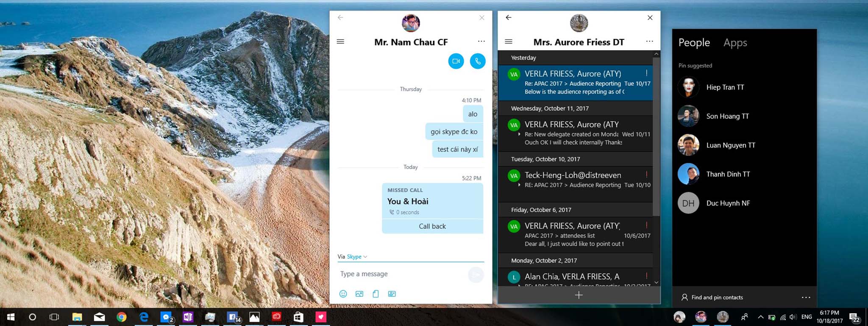868x326 pixels.
Task: Open Cortana search circle on taskbar
Action: pyautogui.click(x=32, y=317)
